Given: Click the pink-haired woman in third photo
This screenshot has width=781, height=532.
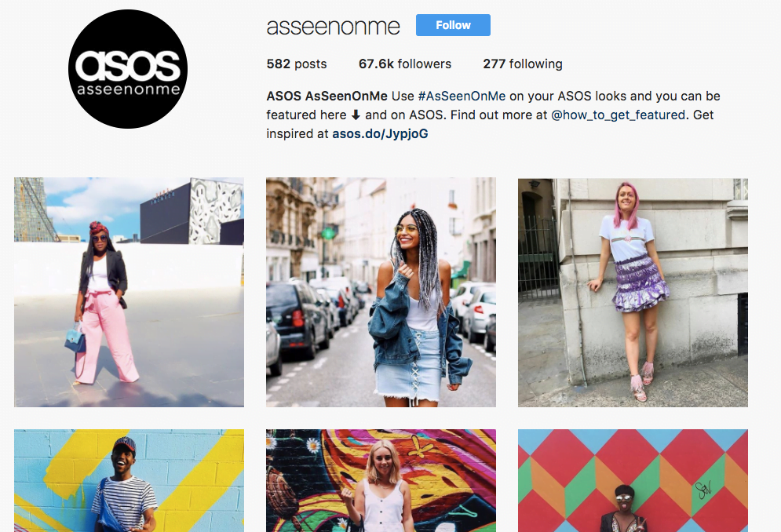Looking at the screenshot, I should click(629, 291).
